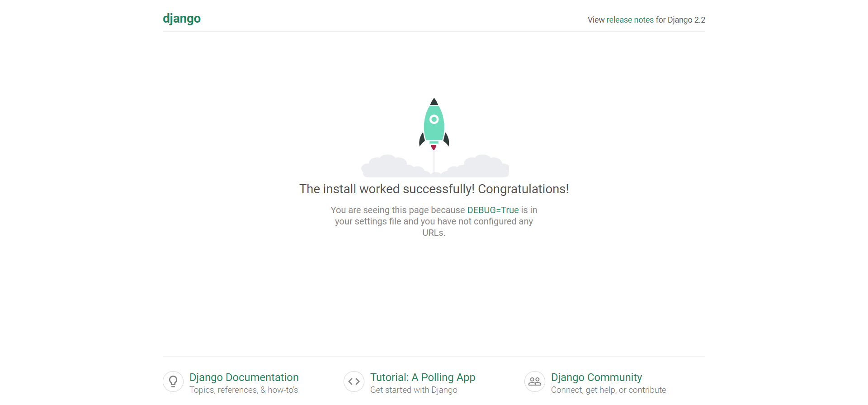Click the django logo in the header
This screenshot has height=405, width=868.
click(182, 19)
